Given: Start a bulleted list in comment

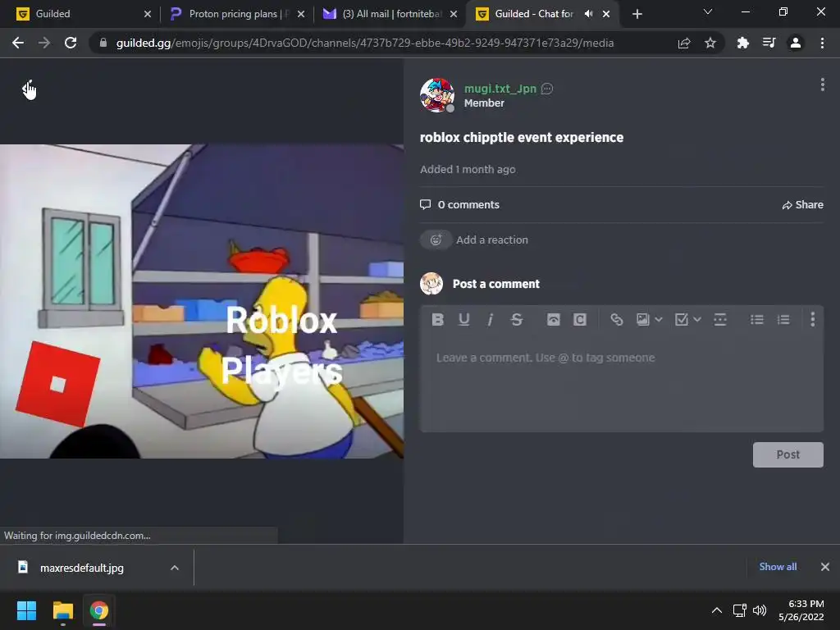Looking at the screenshot, I should point(757,320).
